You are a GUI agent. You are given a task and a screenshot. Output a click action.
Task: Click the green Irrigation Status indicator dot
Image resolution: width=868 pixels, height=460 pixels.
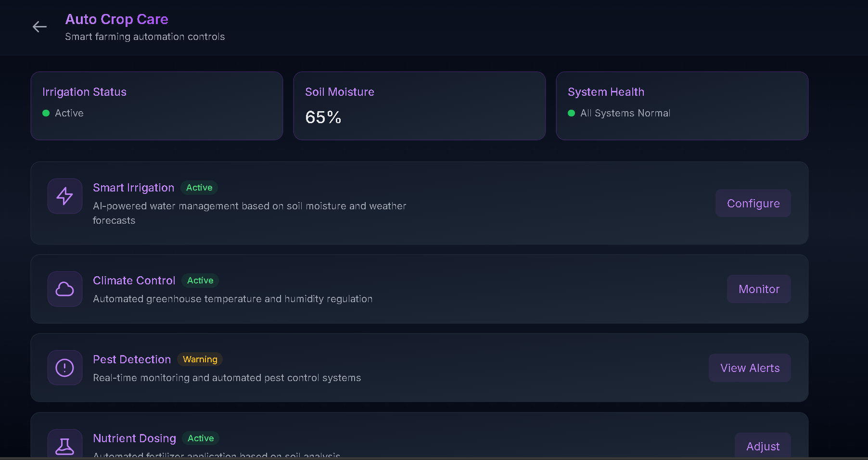point(46,113)
